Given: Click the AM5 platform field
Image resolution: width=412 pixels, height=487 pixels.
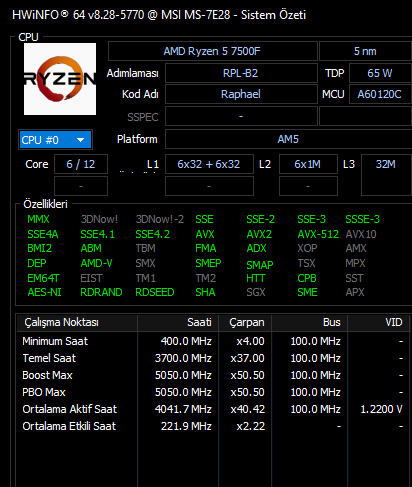Looking at the screenshot, I should [x=289, y=139].
